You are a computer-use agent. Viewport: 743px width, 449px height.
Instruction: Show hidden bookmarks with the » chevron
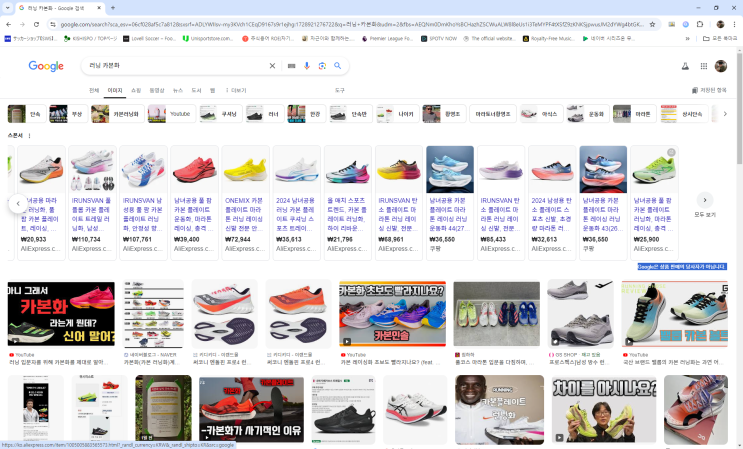[687, 38]
